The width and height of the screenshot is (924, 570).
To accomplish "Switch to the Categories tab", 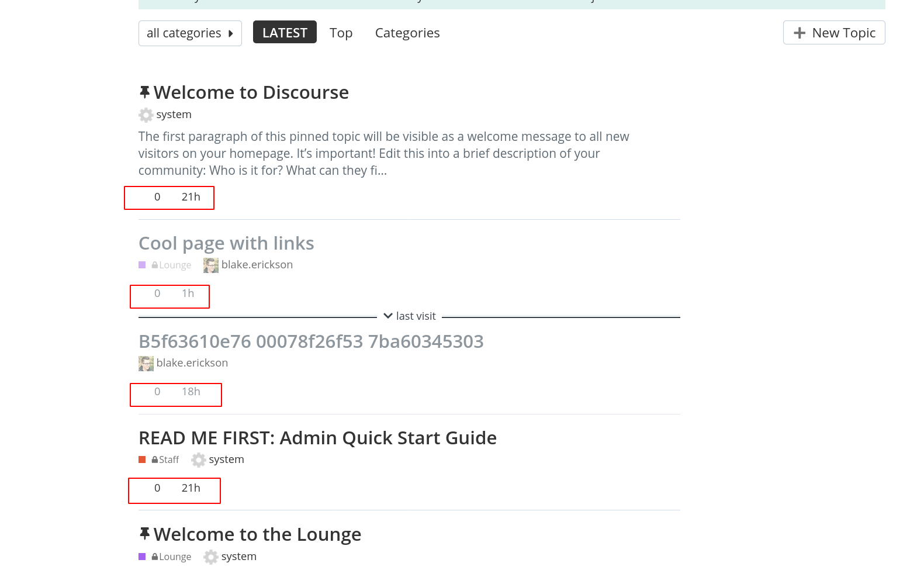I will (x=407, y=33).
